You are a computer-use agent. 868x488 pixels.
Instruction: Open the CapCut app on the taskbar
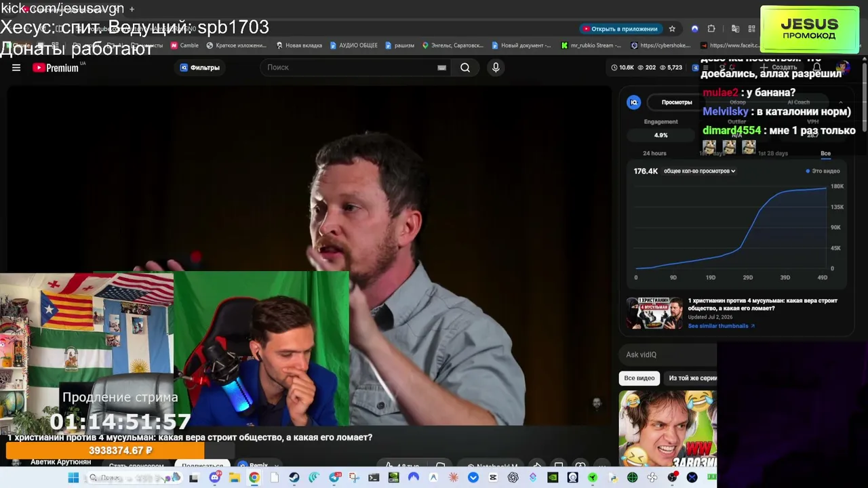point(493,478)
